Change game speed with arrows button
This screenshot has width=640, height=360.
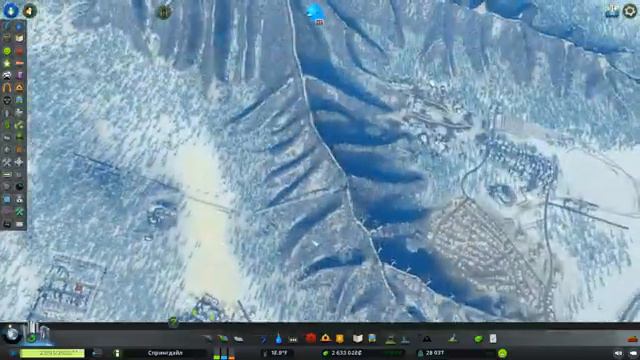click(97, 353)
